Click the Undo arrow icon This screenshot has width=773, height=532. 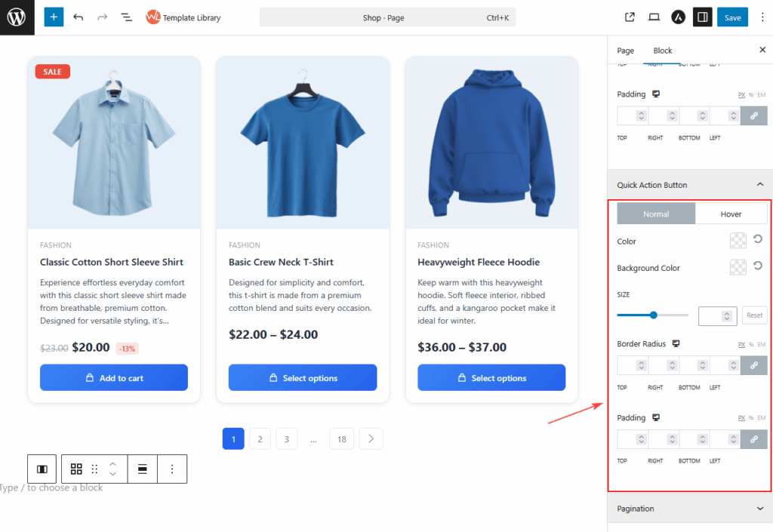[x=79, y=17]
